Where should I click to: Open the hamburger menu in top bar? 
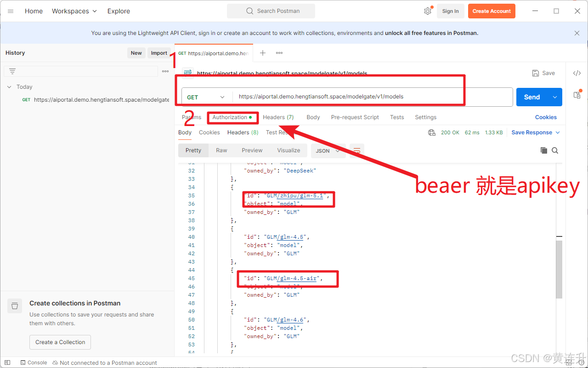coord(11,11)
